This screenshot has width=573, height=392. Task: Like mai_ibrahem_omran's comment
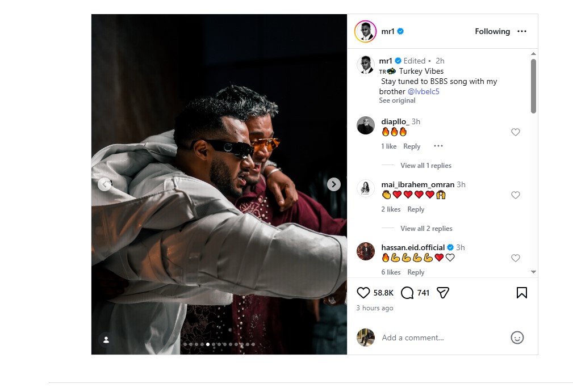click(516, 195)
